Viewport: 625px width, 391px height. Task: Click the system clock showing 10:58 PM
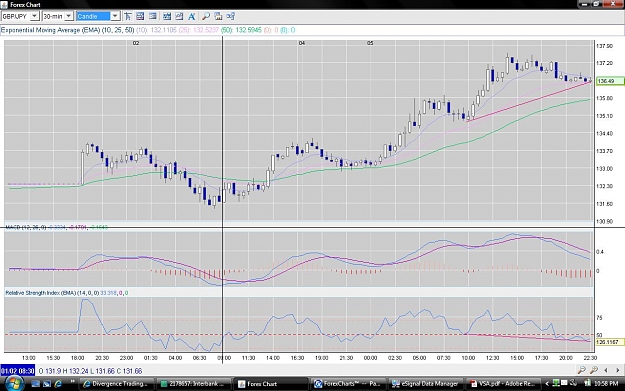click(606, 383)
